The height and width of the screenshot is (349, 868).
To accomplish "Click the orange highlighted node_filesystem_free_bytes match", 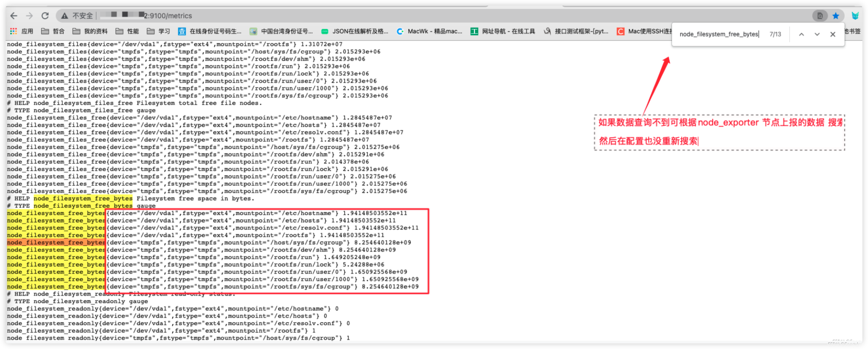I will pyautogui.click(x=56, y=242).
